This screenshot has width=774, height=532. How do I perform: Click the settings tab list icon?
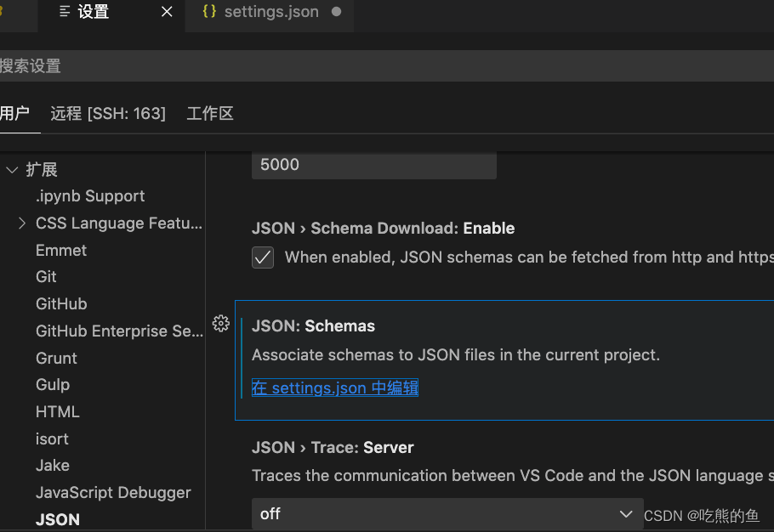(64, 11)
